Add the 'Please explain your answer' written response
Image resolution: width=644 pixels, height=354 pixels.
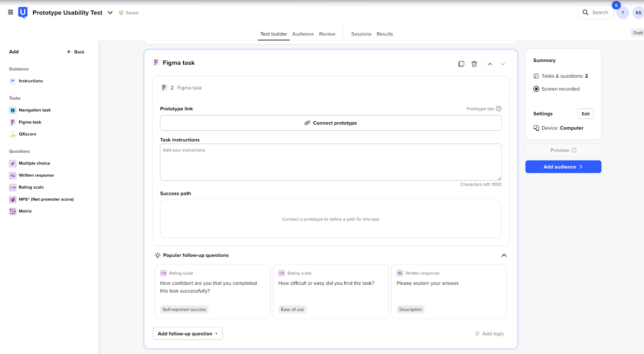tap(449, 292)
